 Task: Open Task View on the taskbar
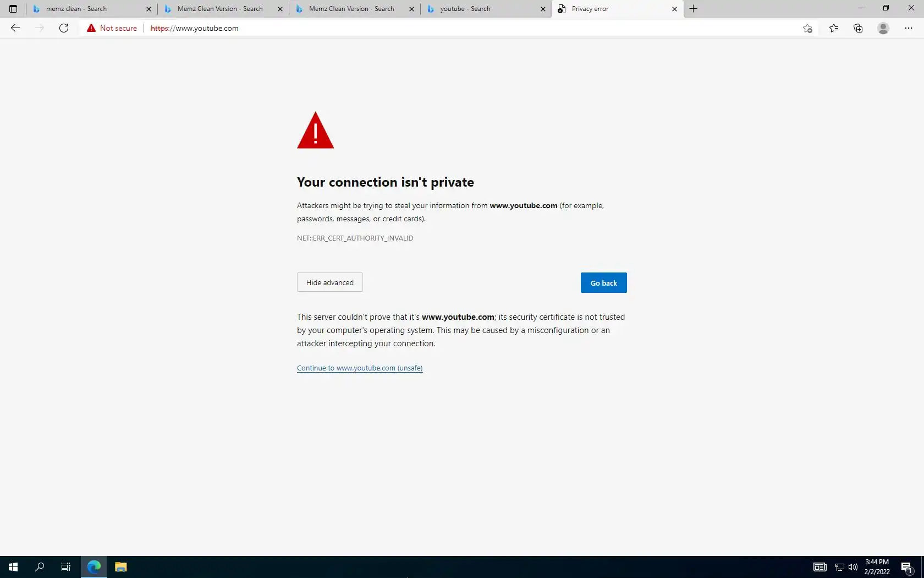tap(66, 567)
